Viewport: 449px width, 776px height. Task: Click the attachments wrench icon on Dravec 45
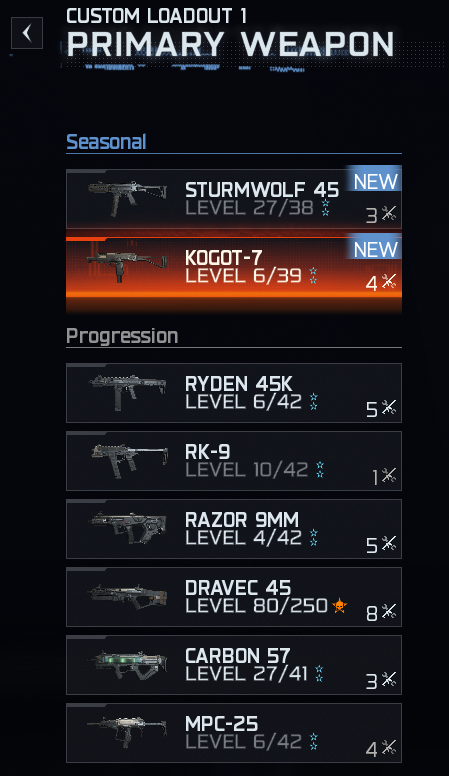click(389, 612)
